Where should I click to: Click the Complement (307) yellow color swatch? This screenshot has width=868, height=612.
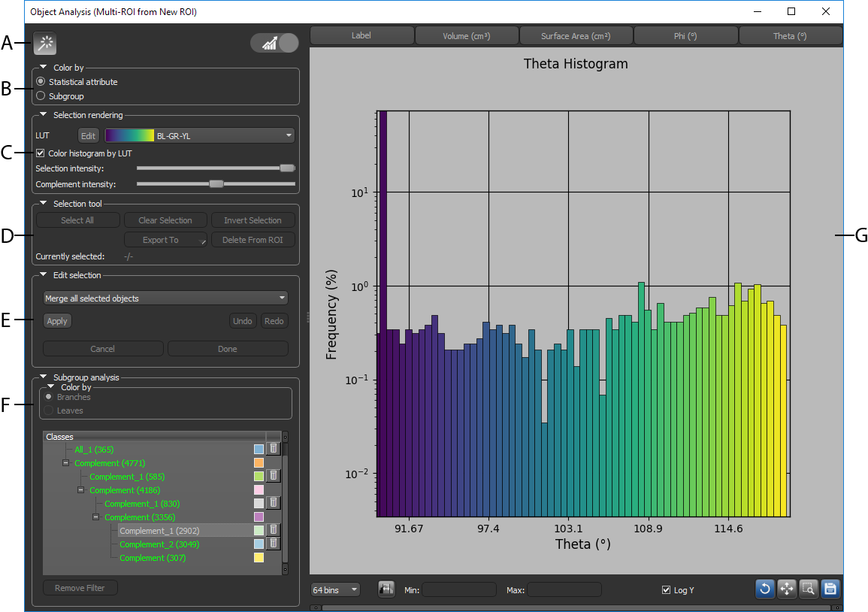259,558
